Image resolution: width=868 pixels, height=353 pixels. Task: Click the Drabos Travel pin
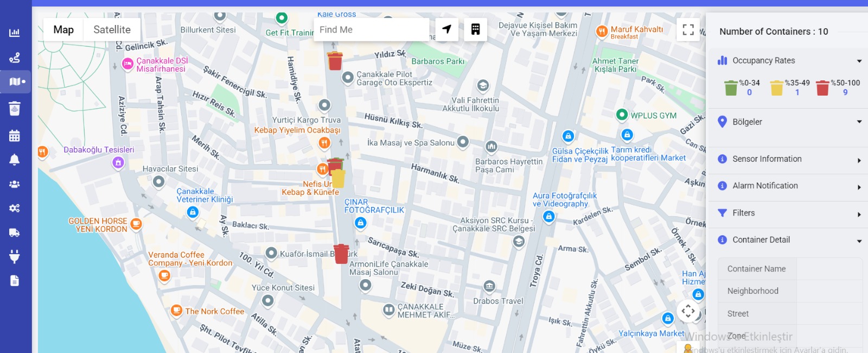click(489, 286)
